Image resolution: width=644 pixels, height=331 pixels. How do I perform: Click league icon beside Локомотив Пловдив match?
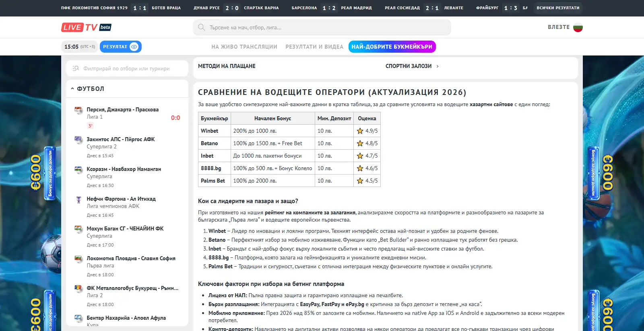point(78,259)
